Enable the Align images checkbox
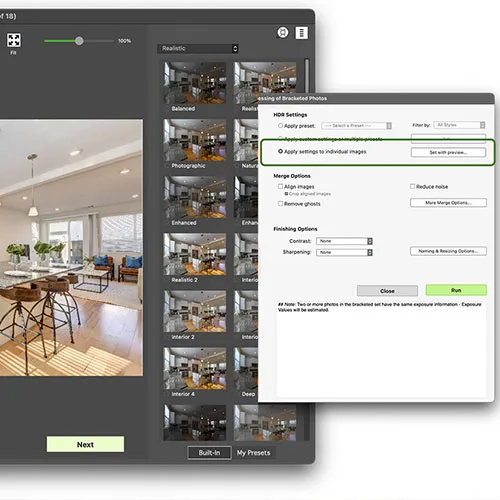The height and width of the screenshot is (500, 500). (280, 186)
